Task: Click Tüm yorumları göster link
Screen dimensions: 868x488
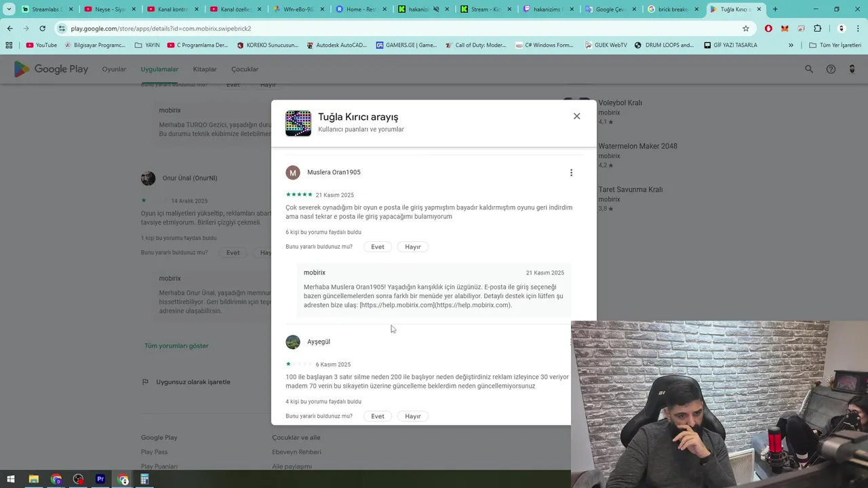Action: 176,346
